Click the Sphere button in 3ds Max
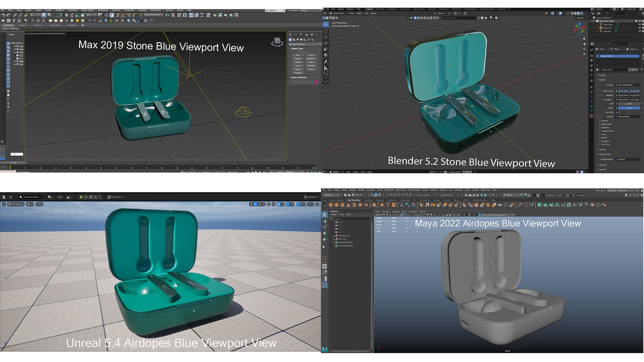Image resolution: width=644 pixels, height=362 pixels. coord(298,59)
